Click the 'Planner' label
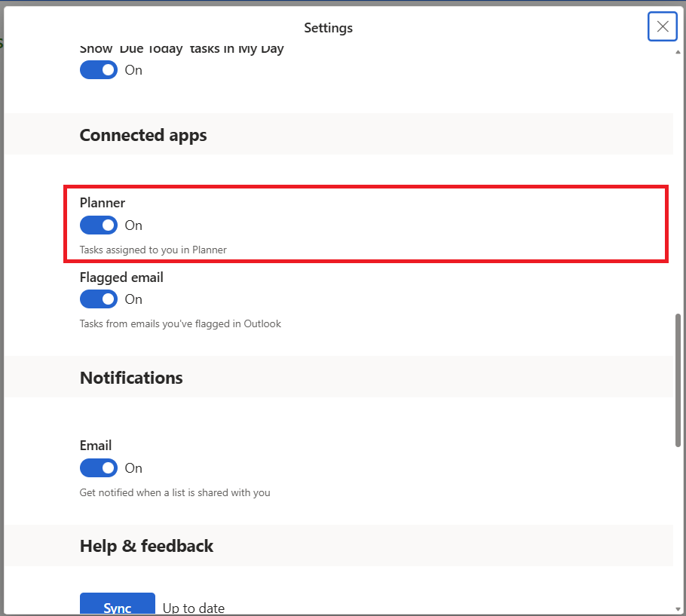 pos(103,203)
